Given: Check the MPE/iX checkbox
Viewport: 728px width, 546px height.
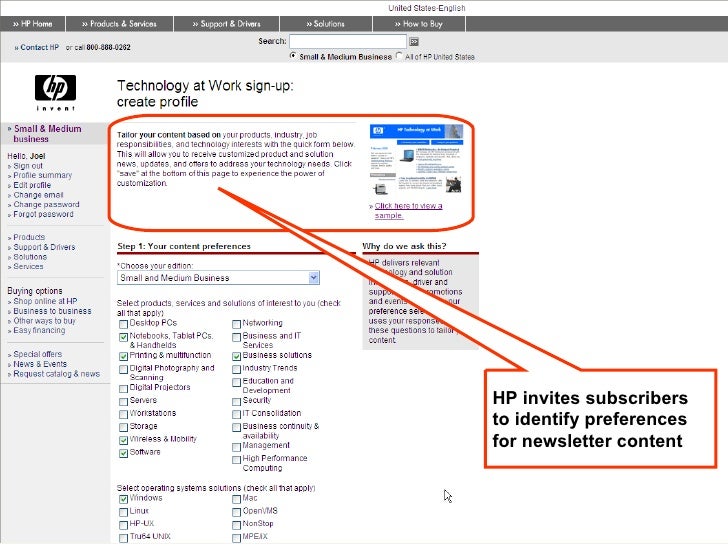Looking at the screenshot, I should click(x=236, y=538).
